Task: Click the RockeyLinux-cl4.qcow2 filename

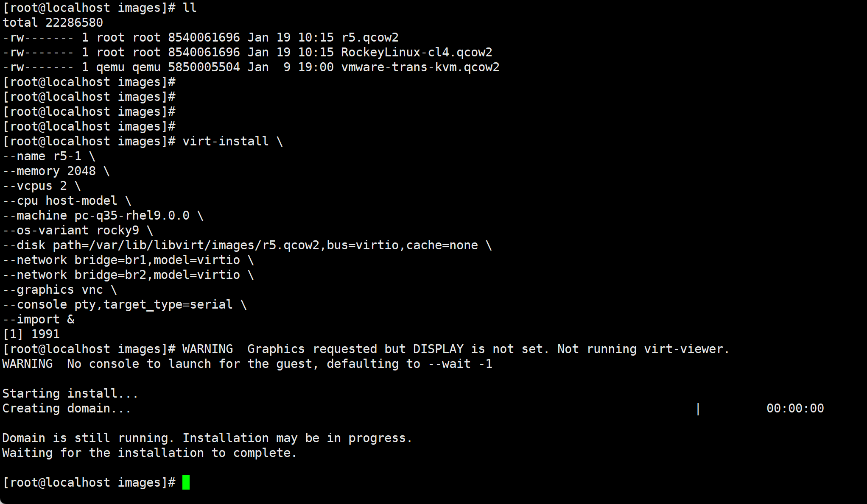Action: click(416, 52)
